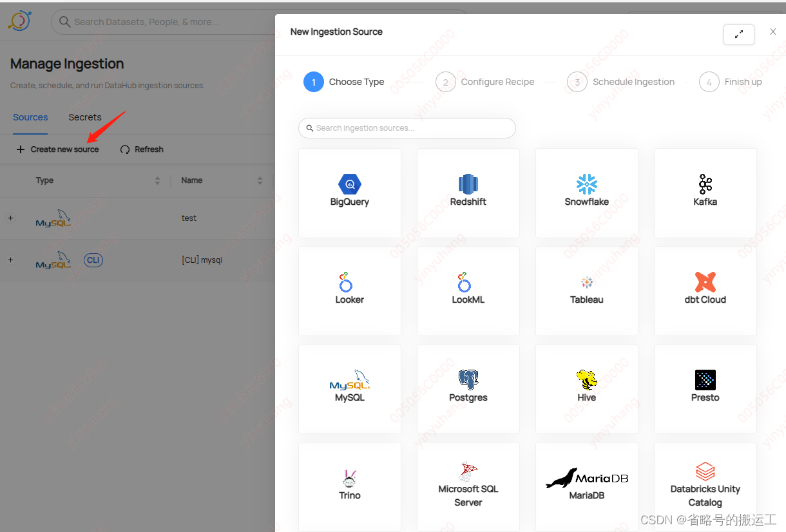786x532 pixels.
Task: Switch to the Sources tab
Action: (x=30, y=117)
